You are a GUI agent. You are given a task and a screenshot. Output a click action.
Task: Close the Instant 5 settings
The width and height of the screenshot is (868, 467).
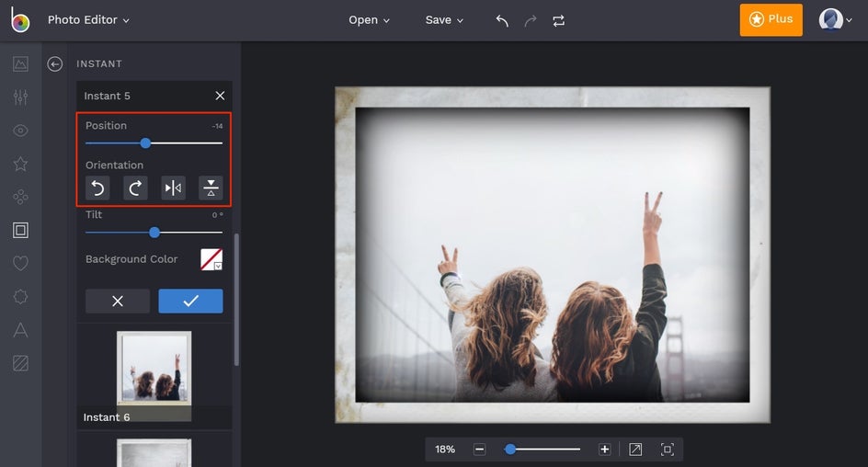[220, 96]
